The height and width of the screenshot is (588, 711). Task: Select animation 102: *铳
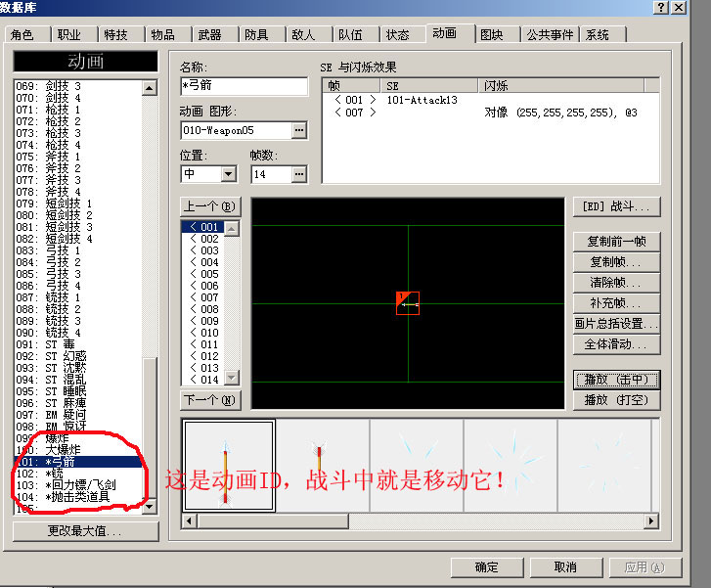click(x=78, y=474)
